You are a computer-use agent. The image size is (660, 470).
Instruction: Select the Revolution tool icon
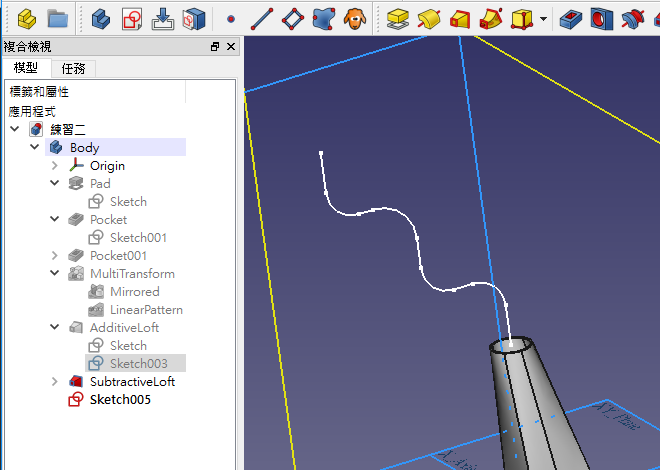429,19
